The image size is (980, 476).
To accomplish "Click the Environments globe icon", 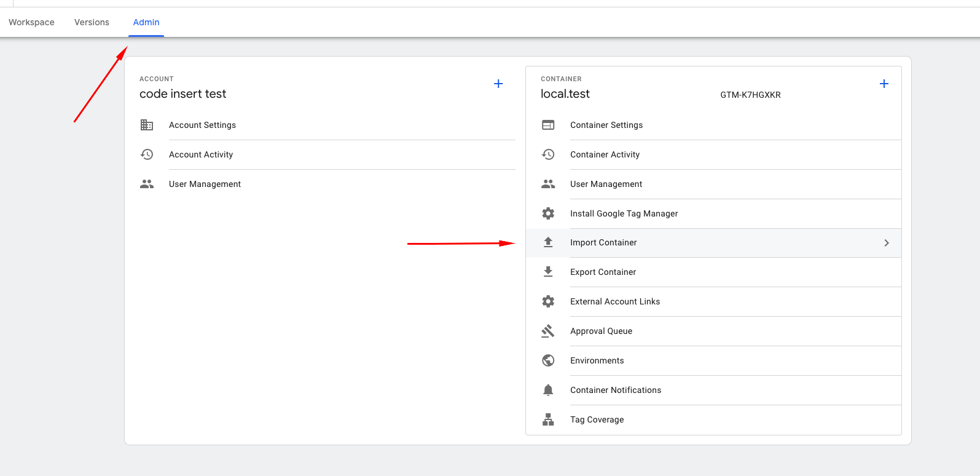I will point(548,360).
